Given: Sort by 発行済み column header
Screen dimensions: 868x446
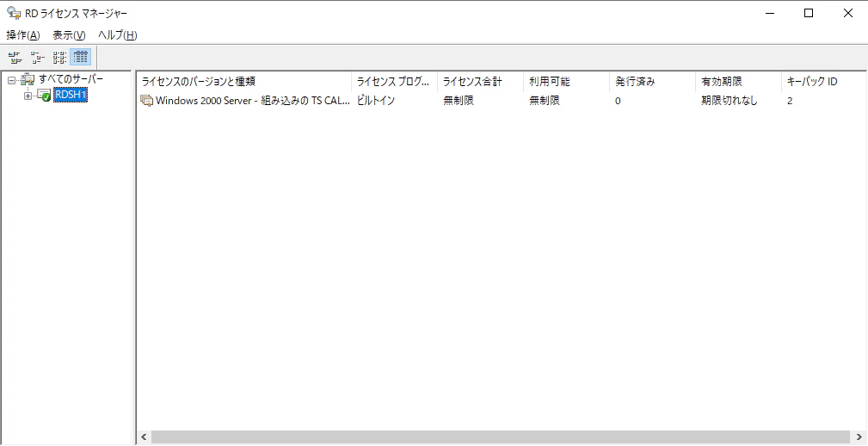Looking at the screenshot, I should tap(652, 82).
